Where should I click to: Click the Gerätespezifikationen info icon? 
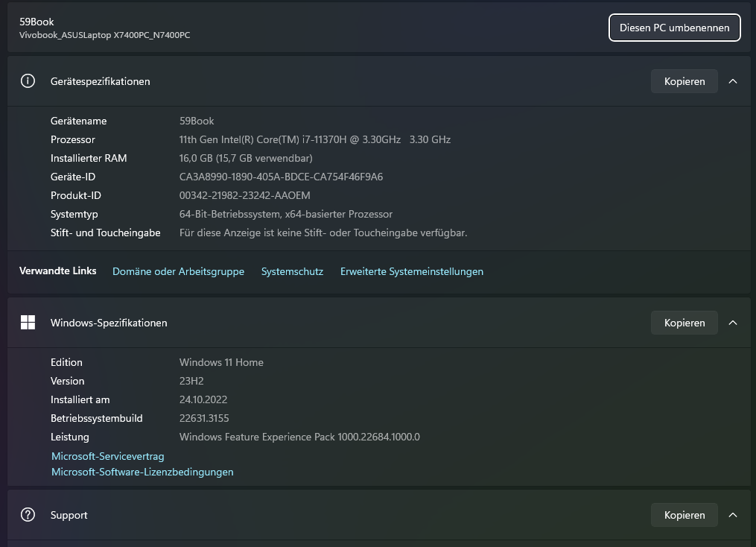(x=28, y=81)
